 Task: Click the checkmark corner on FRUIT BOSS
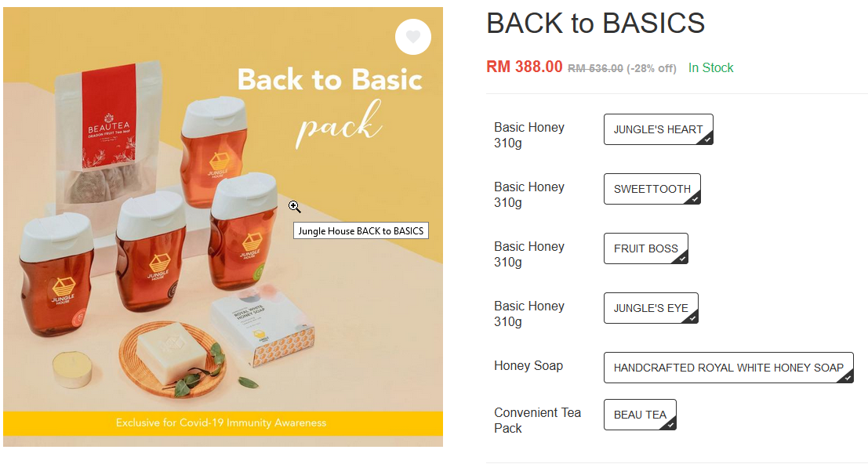click(x=682, y=259)
